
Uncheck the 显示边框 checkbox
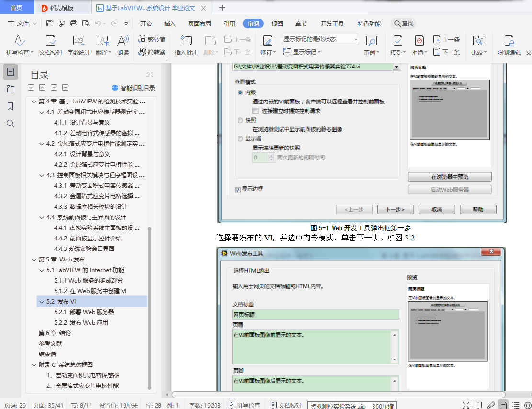238,189
